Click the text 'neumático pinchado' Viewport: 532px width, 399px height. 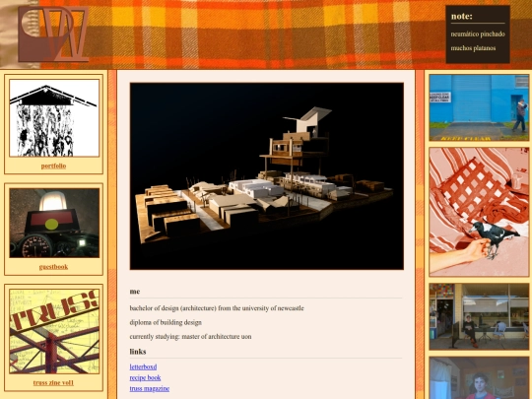478,33
